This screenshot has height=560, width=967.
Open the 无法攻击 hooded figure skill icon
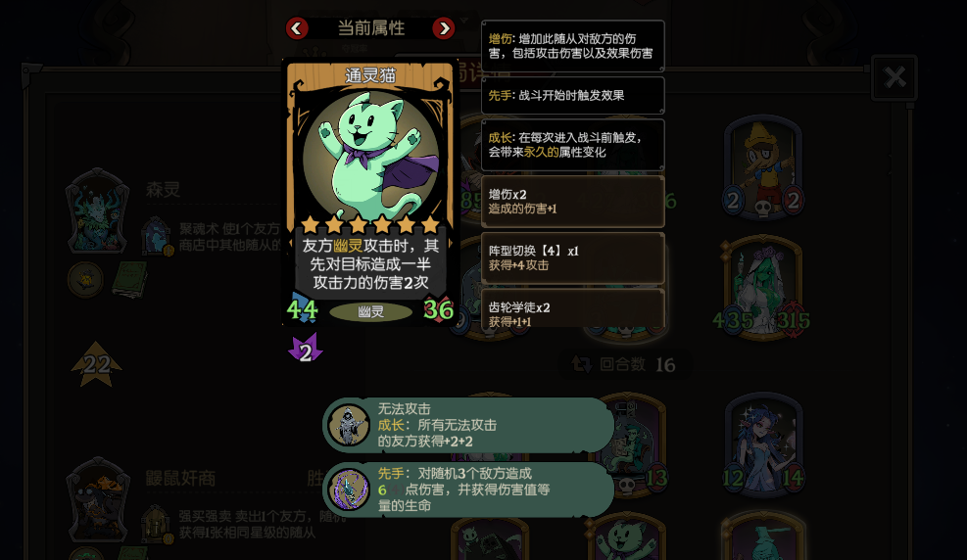[x=349, y=425]
